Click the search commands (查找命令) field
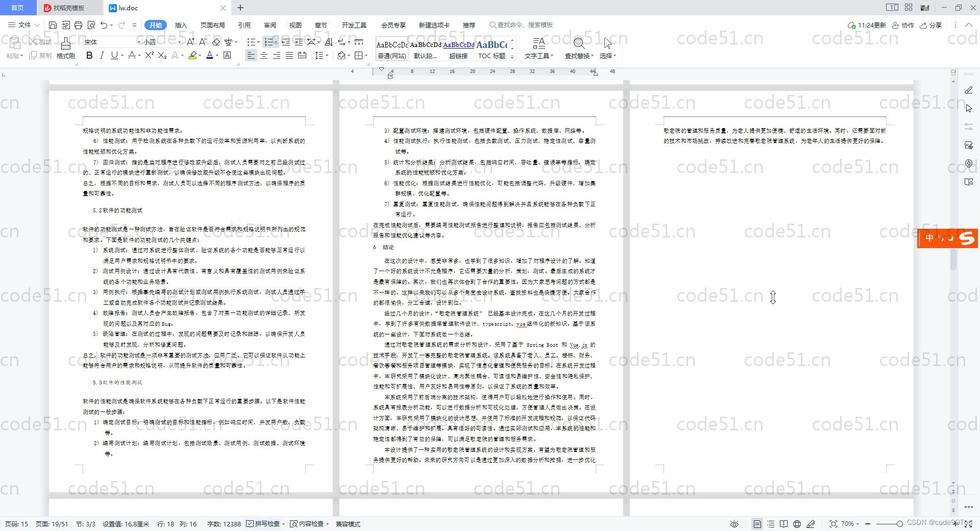The image size is (980, 531). [x=522, y=25]
